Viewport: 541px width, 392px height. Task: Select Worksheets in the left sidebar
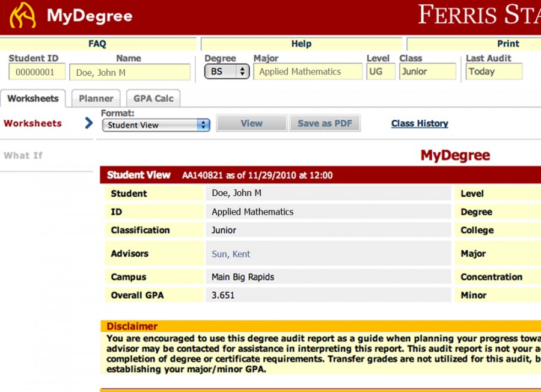click(32, 123)
